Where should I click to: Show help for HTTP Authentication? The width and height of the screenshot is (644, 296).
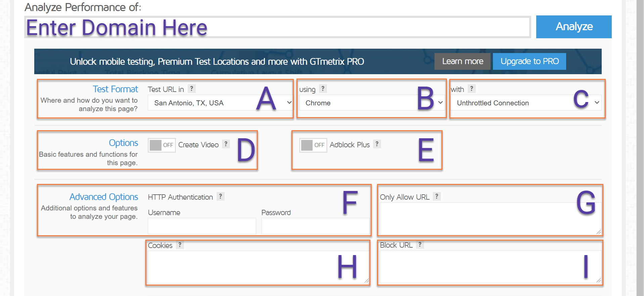coord(220,196)
